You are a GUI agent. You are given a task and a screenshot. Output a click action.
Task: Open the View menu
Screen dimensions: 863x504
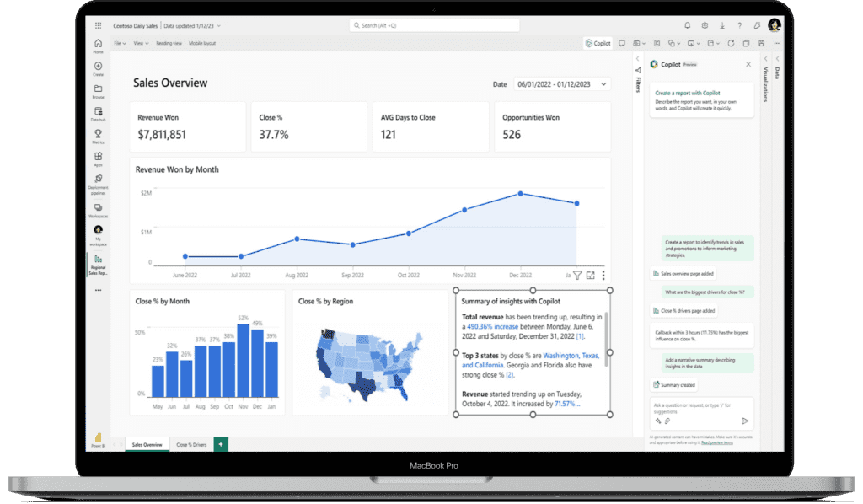pyautogui.click(x=141, y=43)
